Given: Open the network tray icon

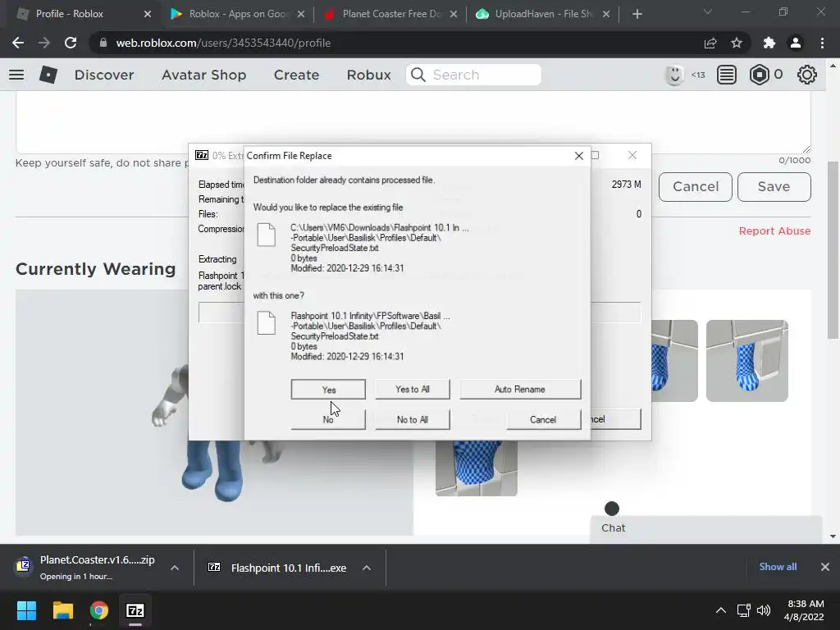Looking at the screenshot, I should coord(743,610).
